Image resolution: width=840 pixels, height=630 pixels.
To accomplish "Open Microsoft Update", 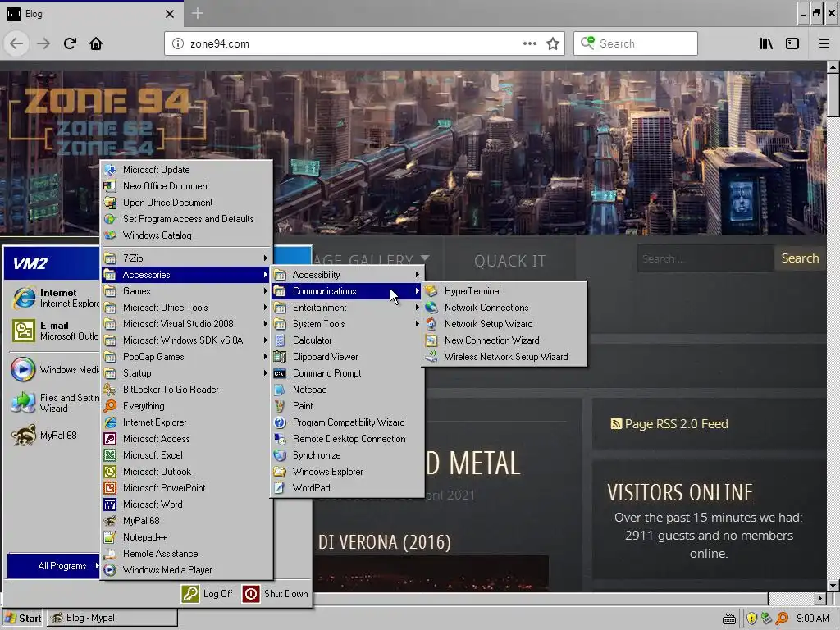I will (186, 170).
